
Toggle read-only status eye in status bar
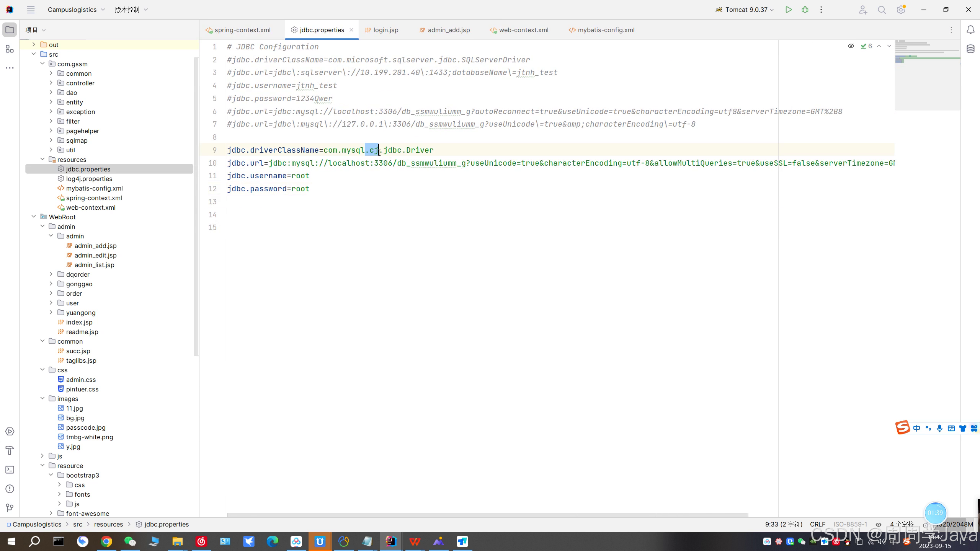tap(879, 525)
